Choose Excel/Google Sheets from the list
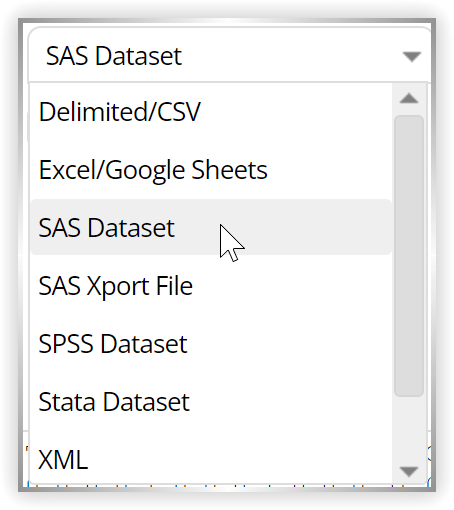 (x=211, y=170)
